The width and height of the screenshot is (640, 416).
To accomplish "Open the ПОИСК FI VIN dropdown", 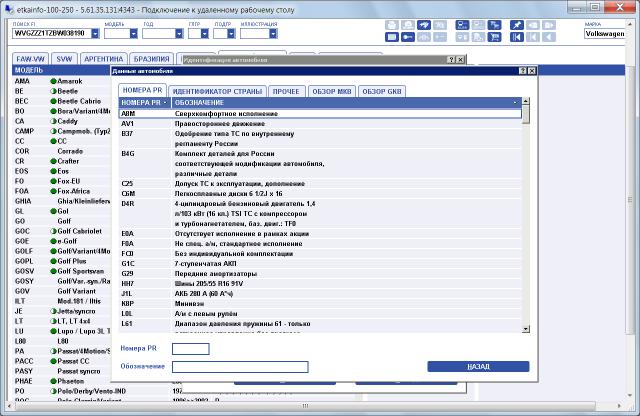I will coord(95,33).
